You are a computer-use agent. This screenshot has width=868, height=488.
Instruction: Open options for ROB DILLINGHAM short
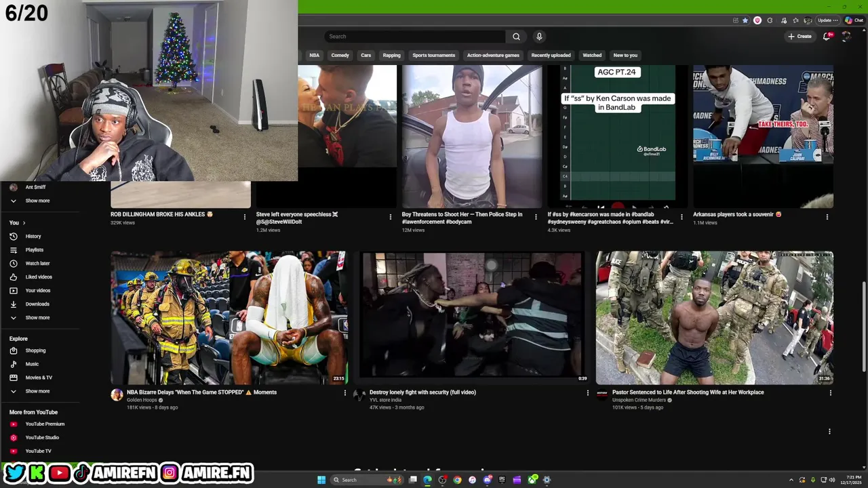click(245, 217)
